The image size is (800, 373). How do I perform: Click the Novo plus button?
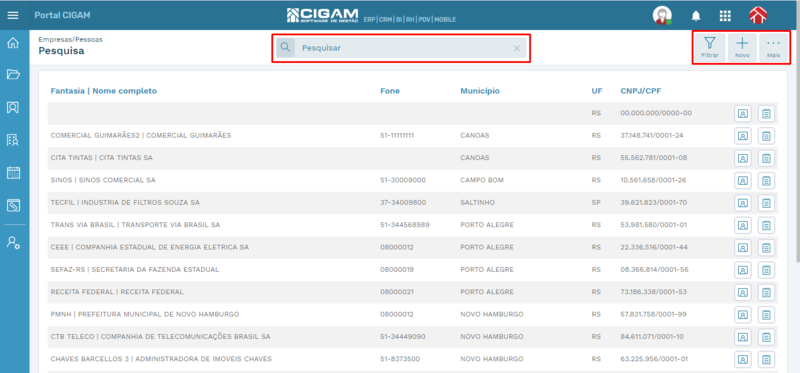click(x=742, y=47)
